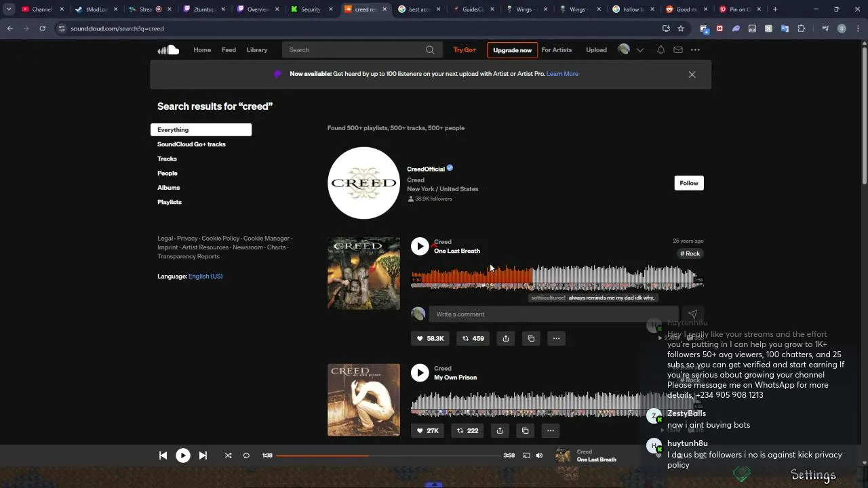Seek within My Own Prison waveform
Screen dimensions: 868x488
coord(557,403)
